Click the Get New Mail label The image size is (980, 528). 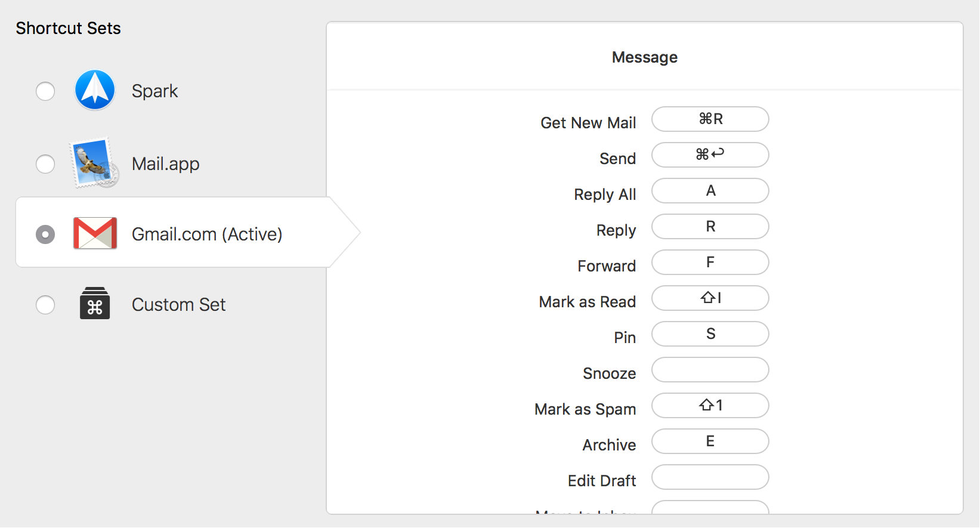[x=588, y=123]
